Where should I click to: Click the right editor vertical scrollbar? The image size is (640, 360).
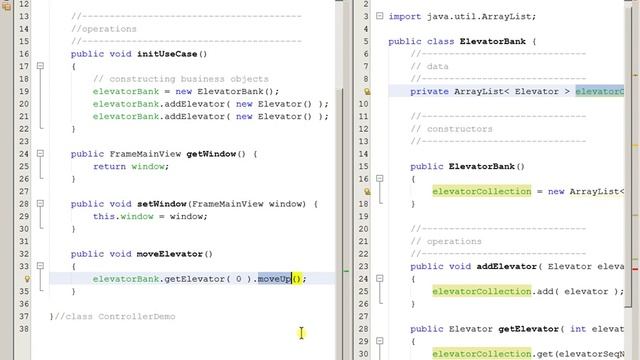point(628,180)
